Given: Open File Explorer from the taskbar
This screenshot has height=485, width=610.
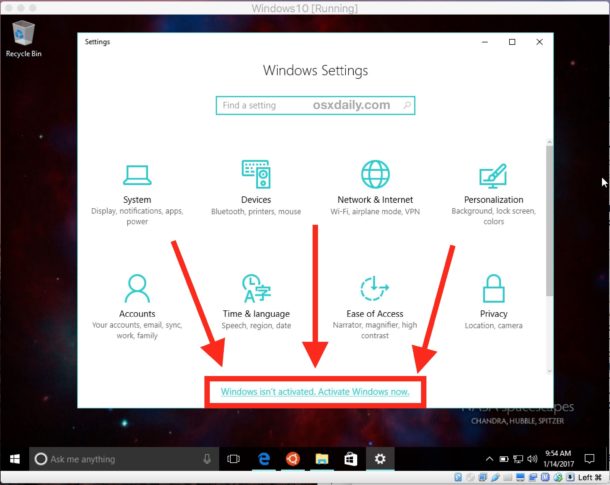Looking at the screenshot, I should click(x=322, y=459).
